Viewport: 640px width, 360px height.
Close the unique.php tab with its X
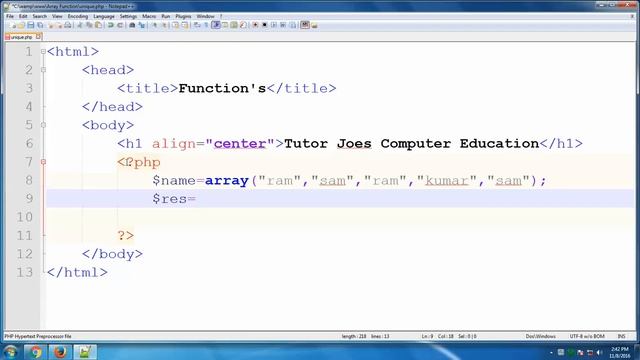click(x=38, y=36)
